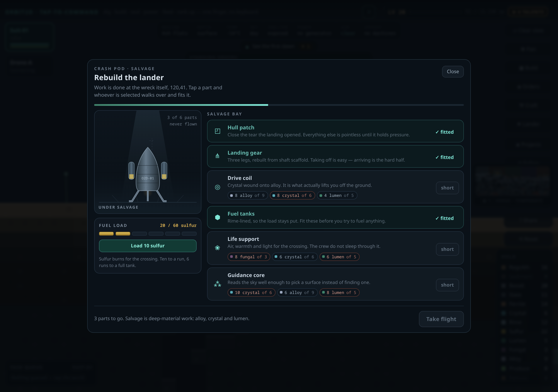
Task: Click the Load 10 sulfur button
Action: [148, 246]
